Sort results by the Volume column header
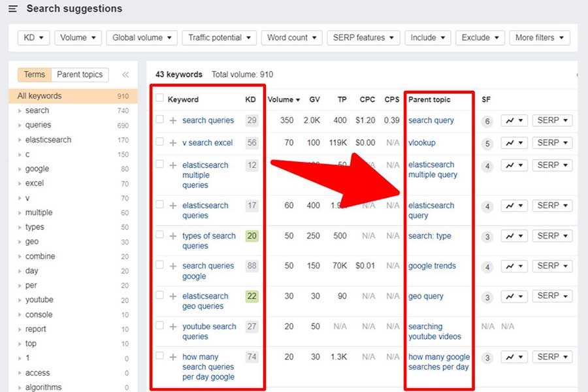The image size is (588, 392). (x=282, y=99)
